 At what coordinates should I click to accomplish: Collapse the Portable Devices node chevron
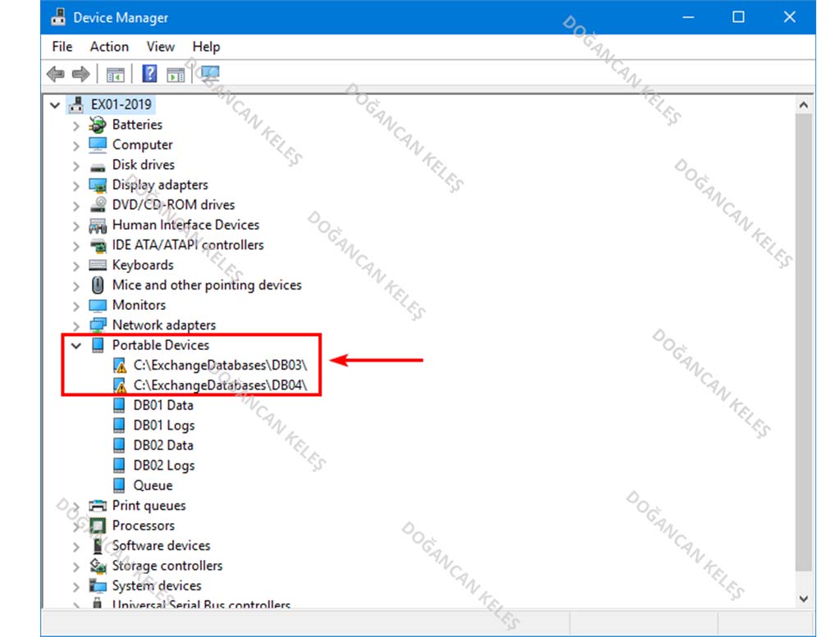[76, 346]
